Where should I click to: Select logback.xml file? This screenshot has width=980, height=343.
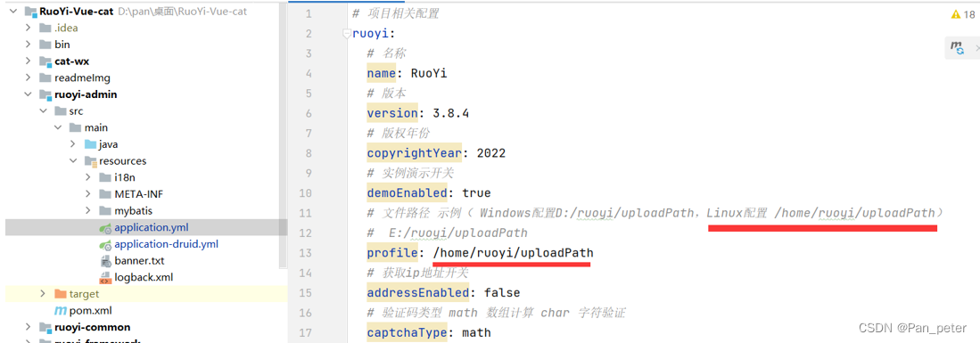pyautogui.click(x=144, y=277)
